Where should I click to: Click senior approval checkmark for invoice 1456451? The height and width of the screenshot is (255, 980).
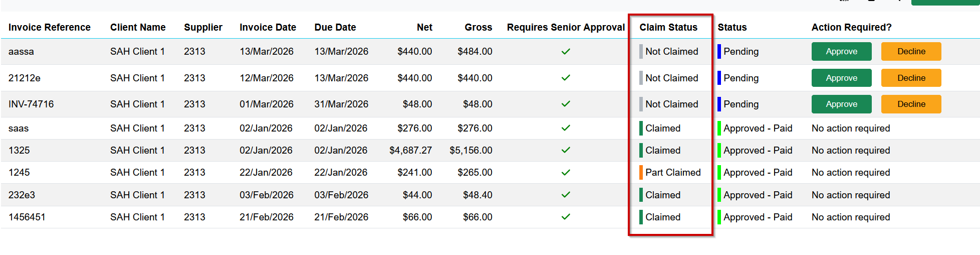pos(566,217)
